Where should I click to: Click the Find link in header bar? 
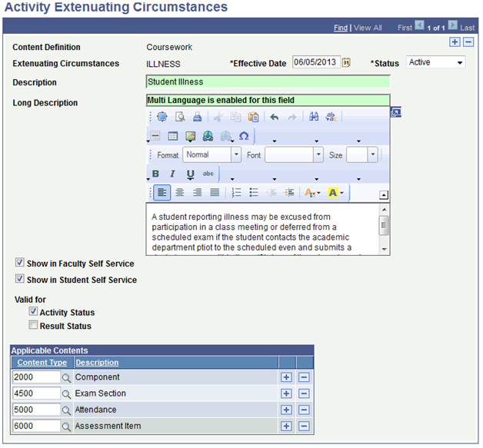point(341,28)
